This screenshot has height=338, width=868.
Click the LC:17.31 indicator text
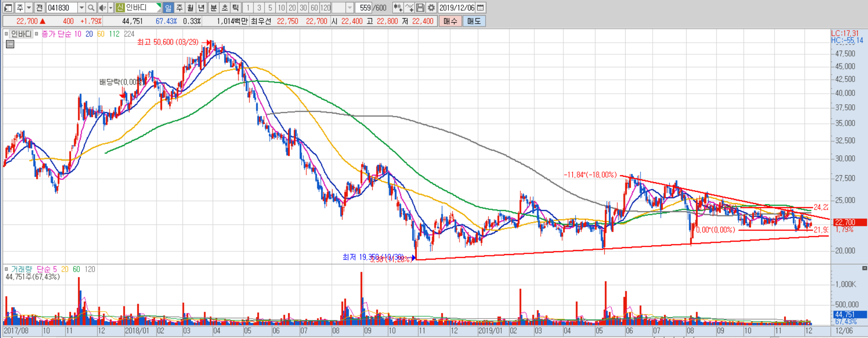[x=845, y=33]
